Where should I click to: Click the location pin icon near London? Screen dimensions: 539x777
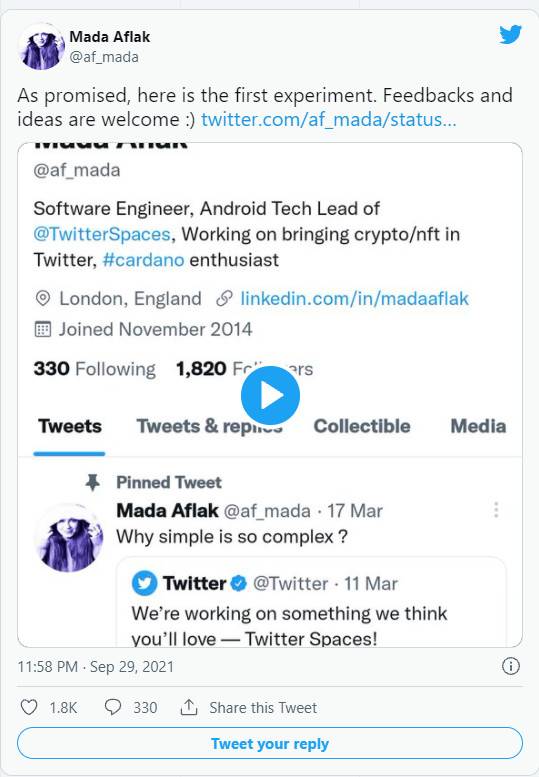(43, 298)
